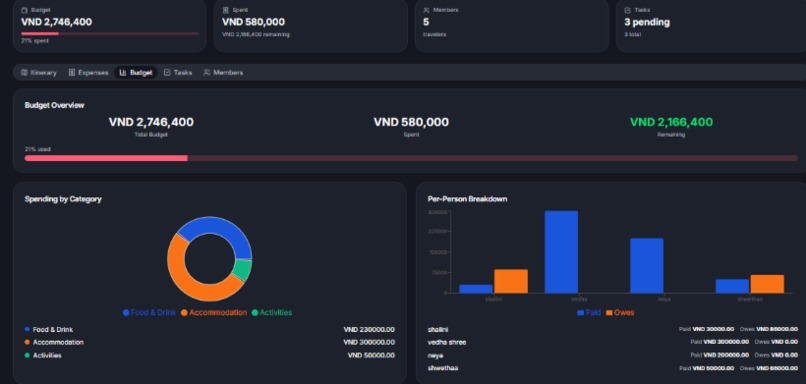Viewport: 806px width, 384px height.
Task: Click the Paid legend in bar chart
Action: [589, 313]
